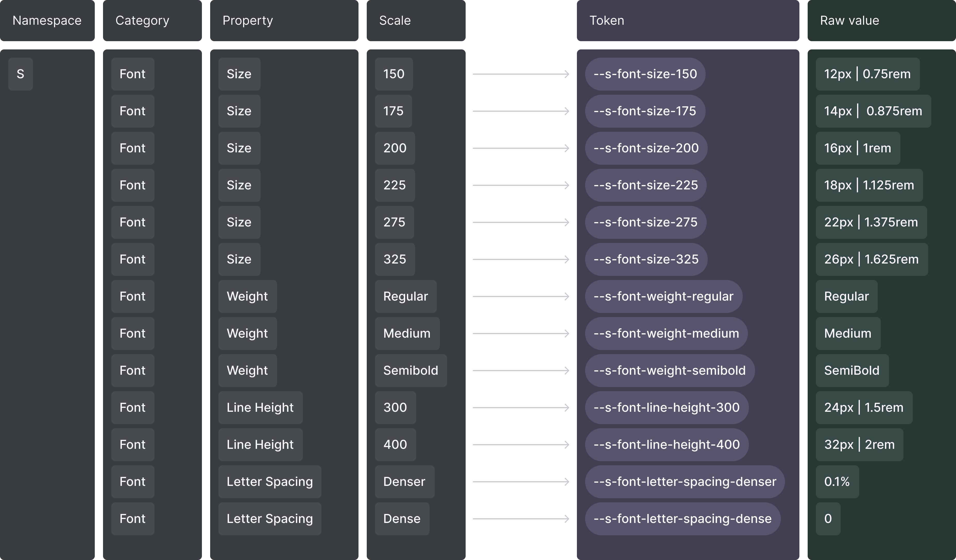Click the Token column header
The height and width of the screenshot is (560, 956).
[688, 21]
